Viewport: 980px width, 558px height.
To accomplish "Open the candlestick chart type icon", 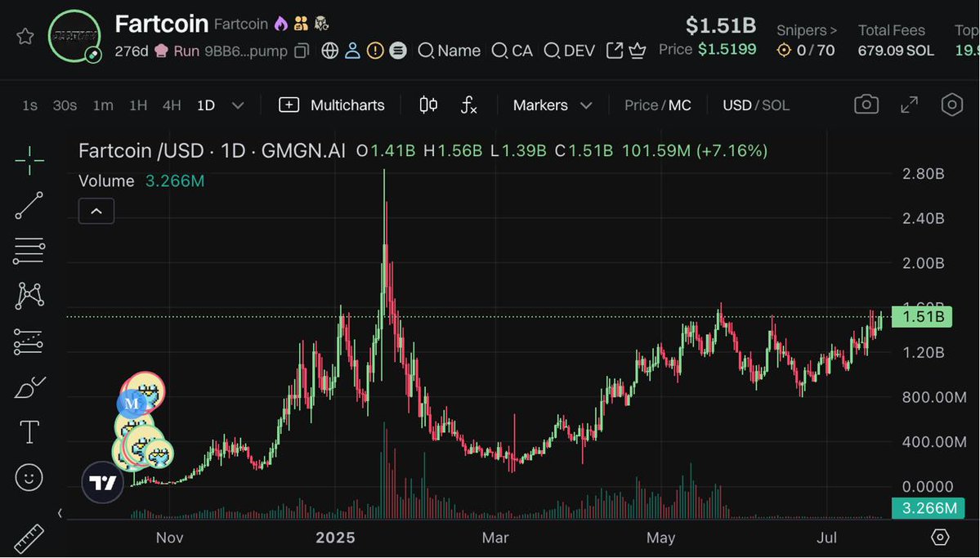I will (x=429, y=105).
